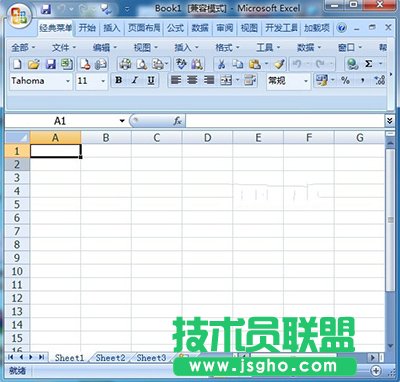Open the Tahoma font name dropdown
Screen dimensions: 400x382
click(x=68, y=81)
